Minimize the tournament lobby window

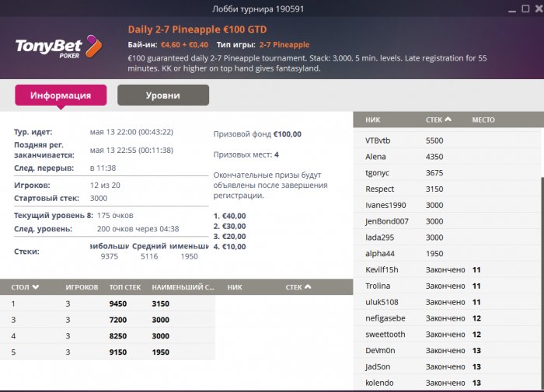pos(511,9)
